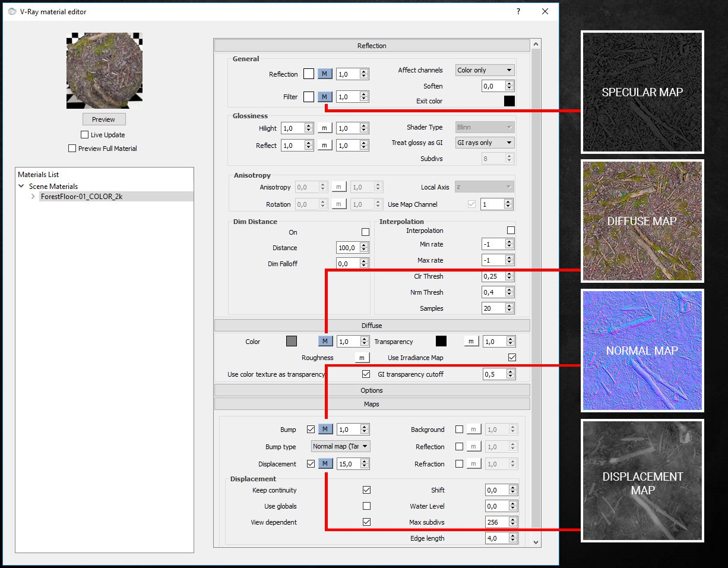Click the Reflection color swatch

coord(308,74)
